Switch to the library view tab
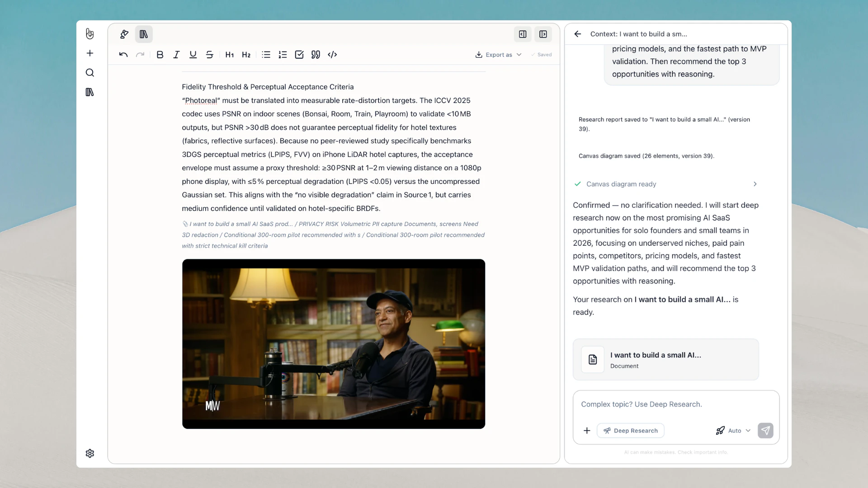Viewport: 868px width, 488px height. coord(144,34)
